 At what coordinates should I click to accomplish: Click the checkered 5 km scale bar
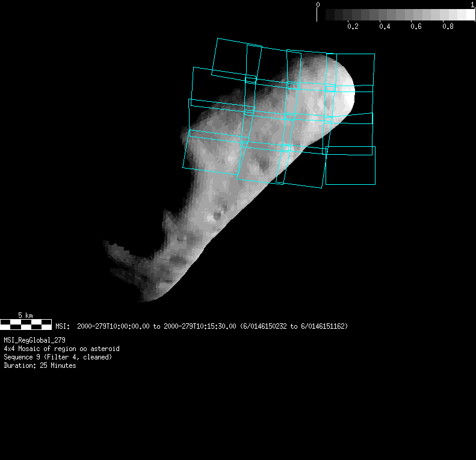click(26, 325)
